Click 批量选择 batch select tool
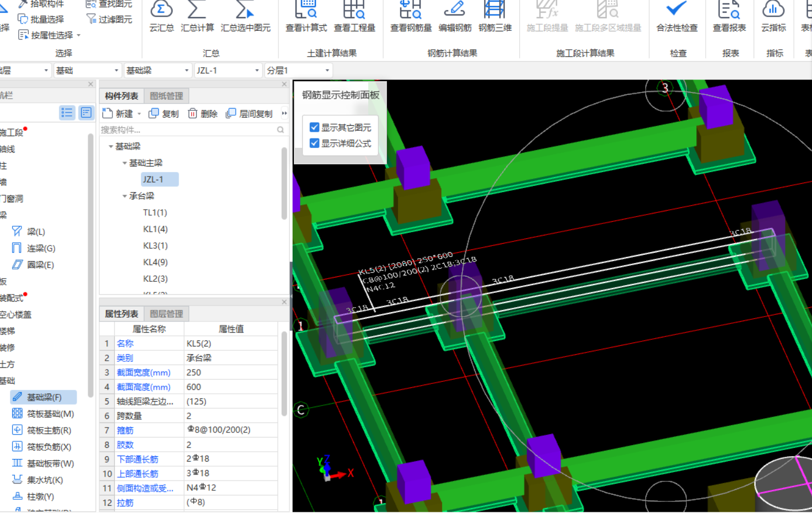 coord(41,19)
